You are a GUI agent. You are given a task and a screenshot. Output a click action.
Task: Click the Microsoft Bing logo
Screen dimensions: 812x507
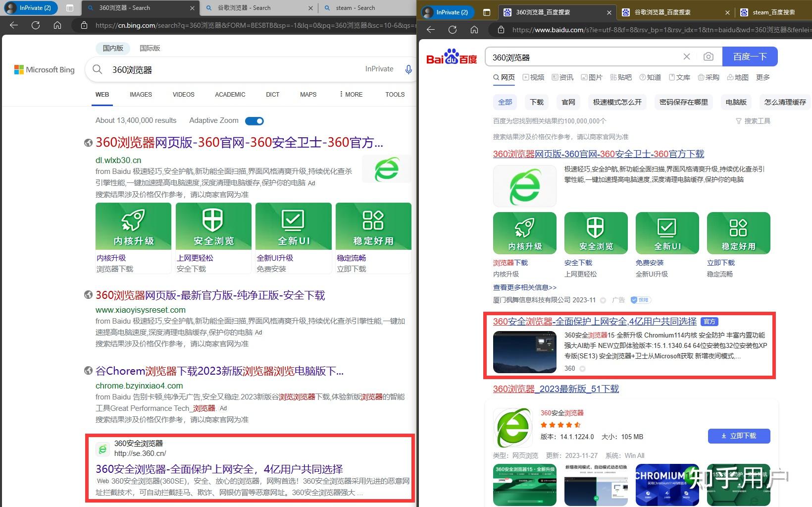(x=45, y=70)
